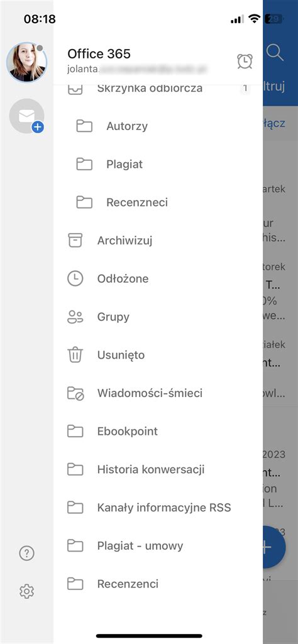Screen dimensions: 298x644
Task: Select Historia konwersacji folder
Action: coord(158,469)
